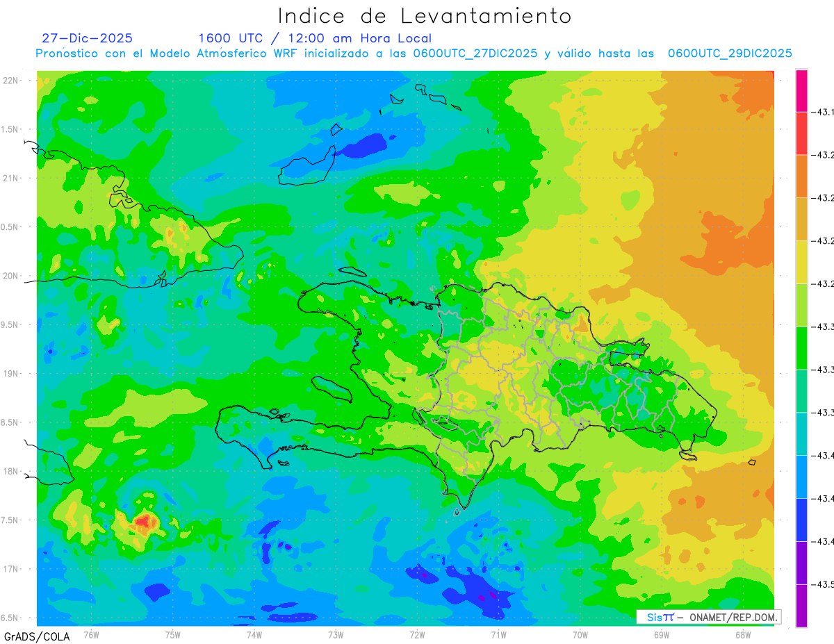
Task: Click the "71W" longitude label
Action: tap(498, 634)
